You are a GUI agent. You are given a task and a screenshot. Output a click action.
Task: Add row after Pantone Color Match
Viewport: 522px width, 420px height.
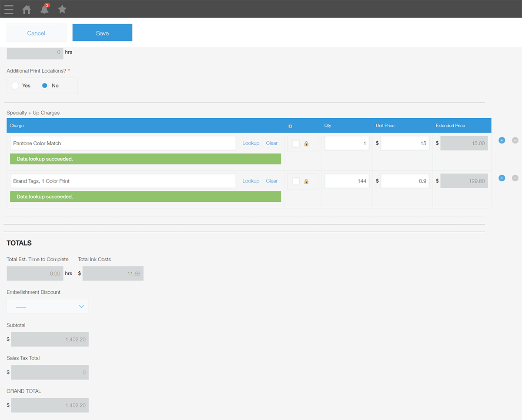point(502,140)
